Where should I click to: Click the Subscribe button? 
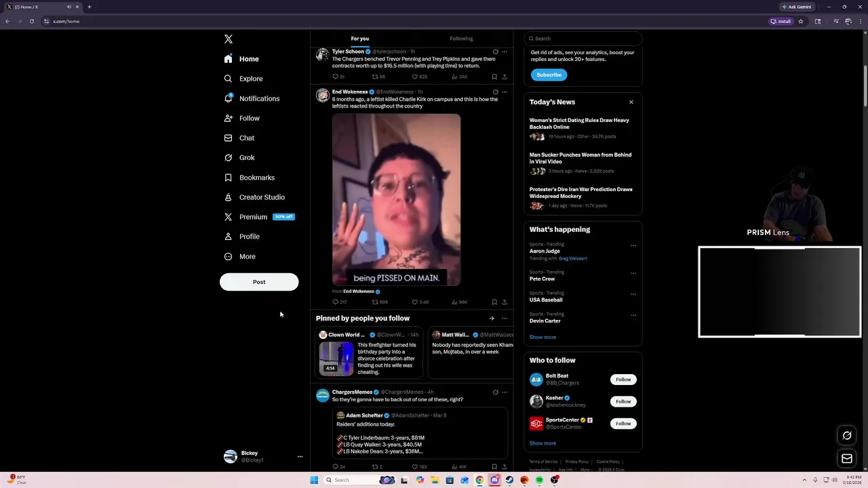pos(549,75)
